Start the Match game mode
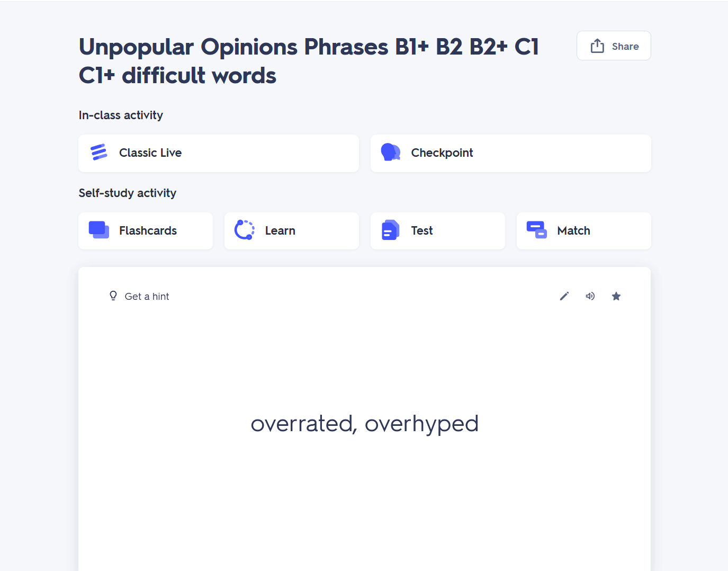 click(x=584, y=231)
